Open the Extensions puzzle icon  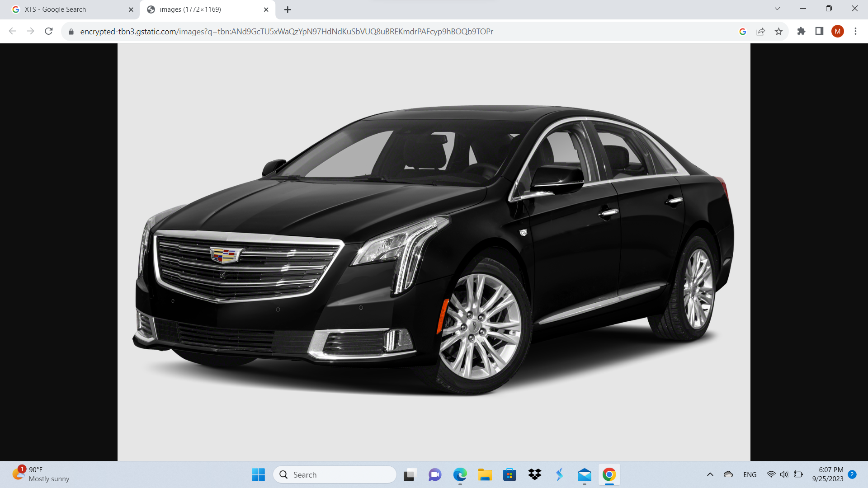coord(801,31)
